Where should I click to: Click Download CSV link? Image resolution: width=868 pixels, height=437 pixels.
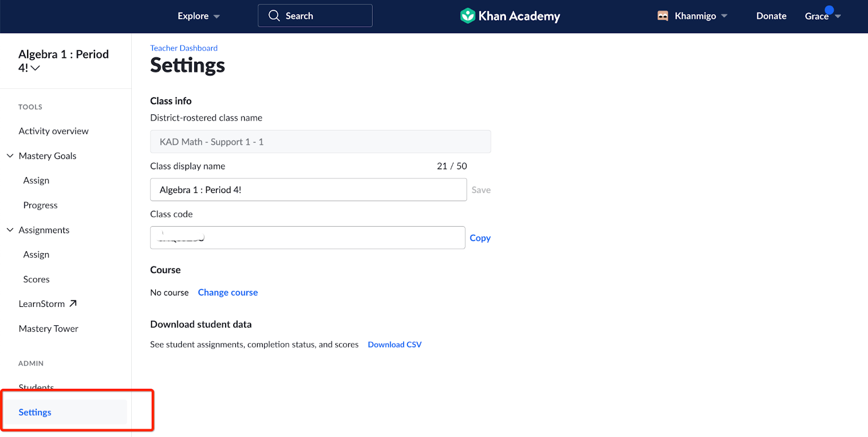pos(394,345)
